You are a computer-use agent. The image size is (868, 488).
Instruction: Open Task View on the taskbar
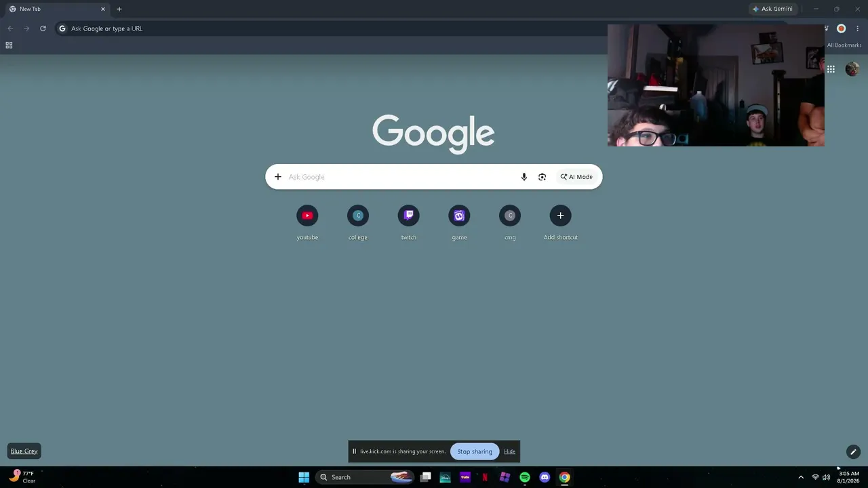click(x=425, y=477)
